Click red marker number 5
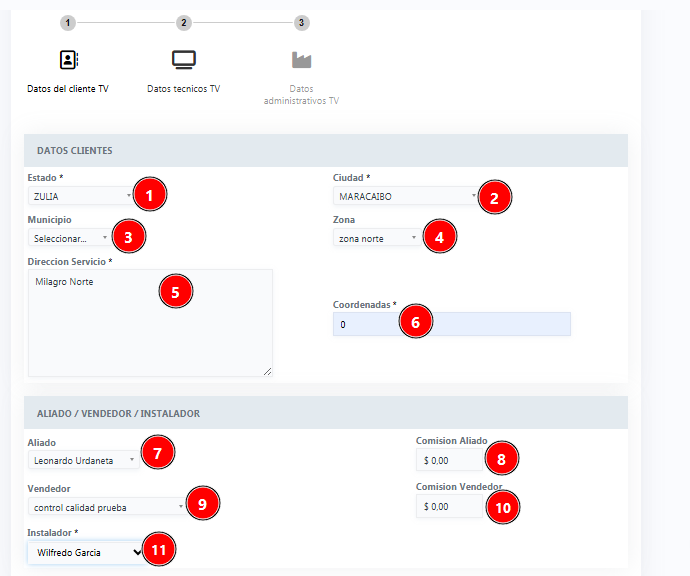This screenshot has height=576, width=690. [x=175, y=292]
